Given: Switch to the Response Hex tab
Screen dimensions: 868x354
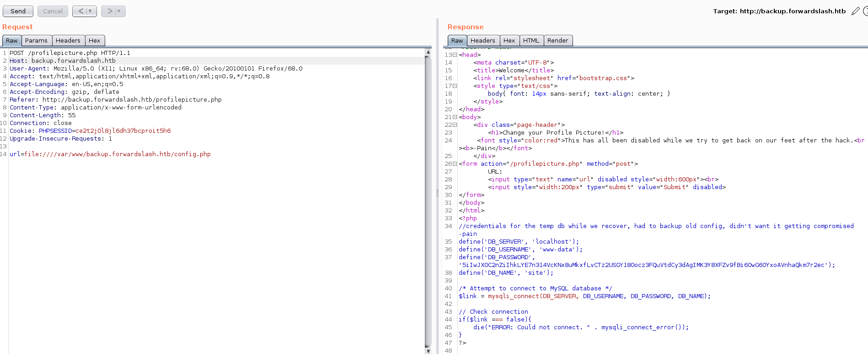Looking at the screenshot, I should [509, 40].
